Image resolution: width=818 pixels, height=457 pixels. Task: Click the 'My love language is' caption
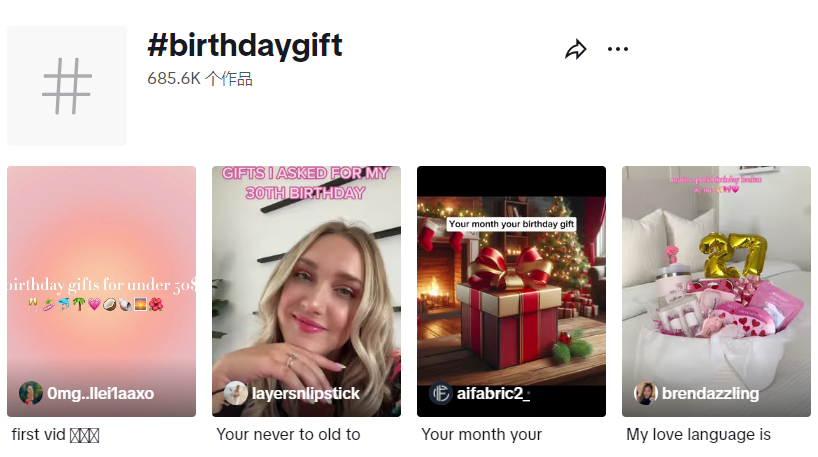pyautogui.click(x=698, y=435)
